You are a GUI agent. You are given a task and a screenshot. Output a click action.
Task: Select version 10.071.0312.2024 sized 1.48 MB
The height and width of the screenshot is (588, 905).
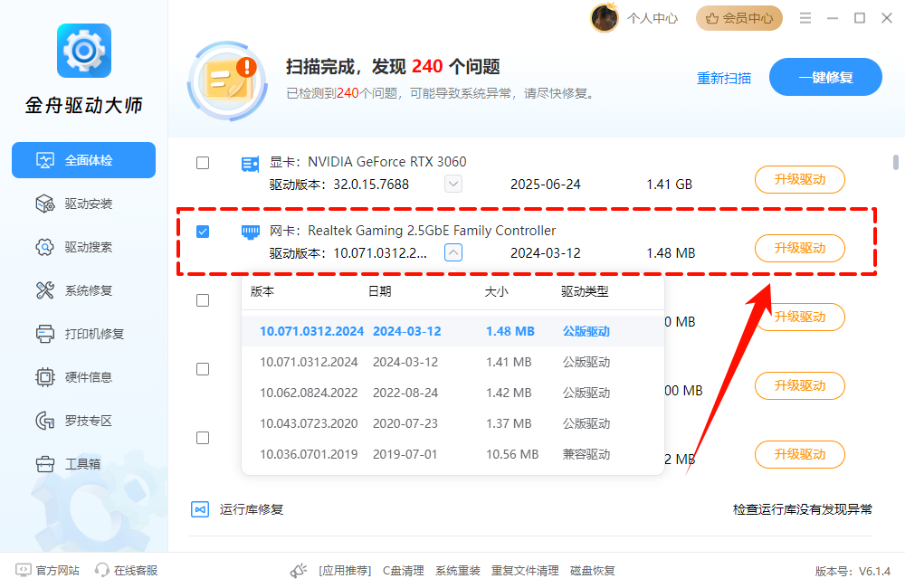tap(452, 331)
